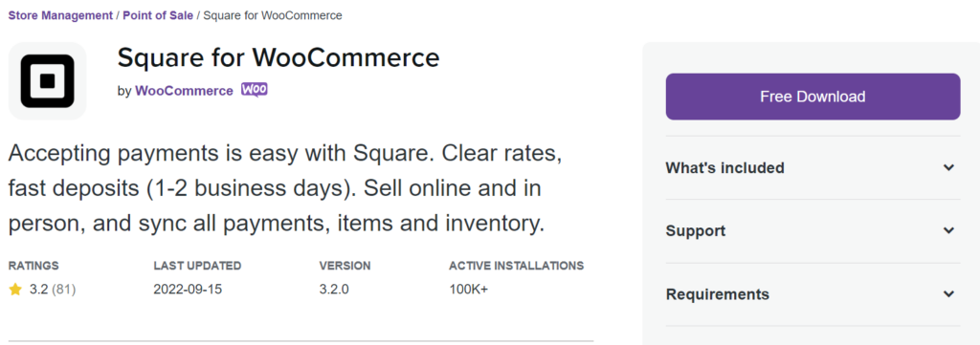Open Point of Sale breadcrumb link
This screenshot has height=345, width=980.
point(158,15)
